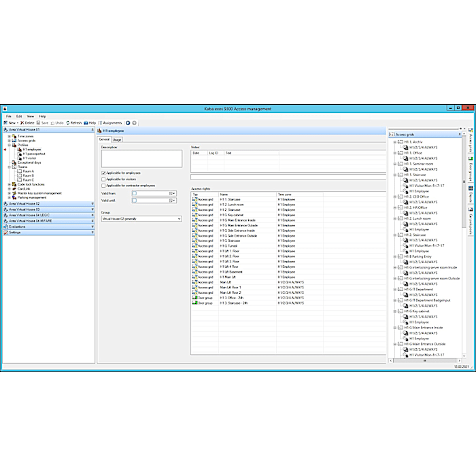The width and height of the screenshot is (476, 476).
Task: Open the Access grids side tab
Action: pos(471,140)
